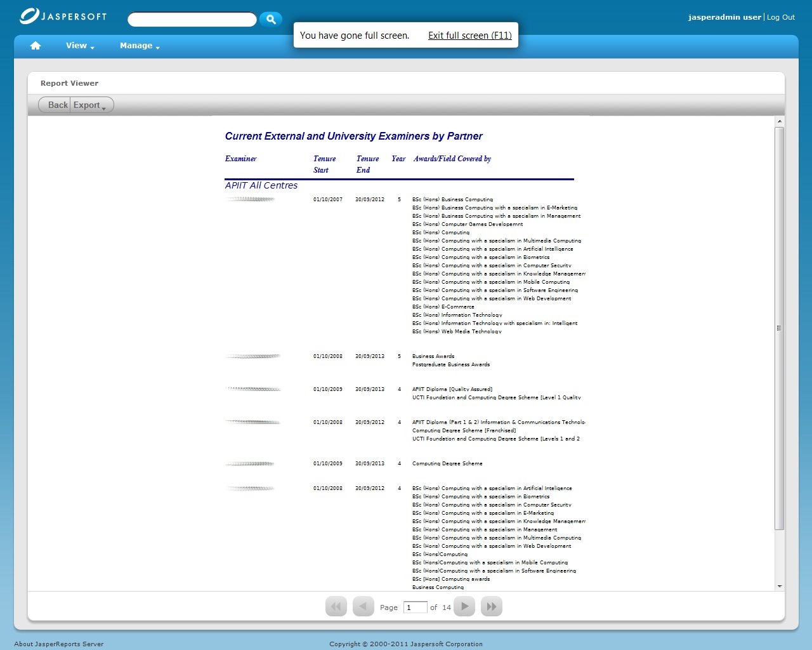The image size is (812, 650).
Task: Open the Export format dropdown
Action: coord(88,105)
